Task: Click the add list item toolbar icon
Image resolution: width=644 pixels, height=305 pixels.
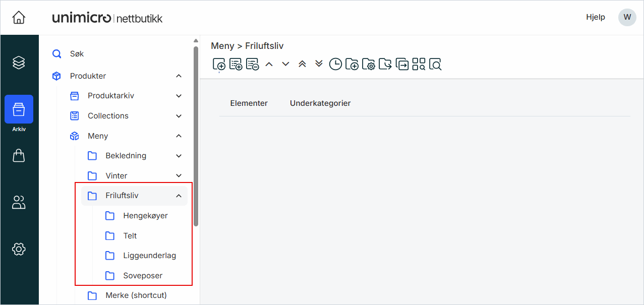Action: pyautogui.click(x=236, y=64)
